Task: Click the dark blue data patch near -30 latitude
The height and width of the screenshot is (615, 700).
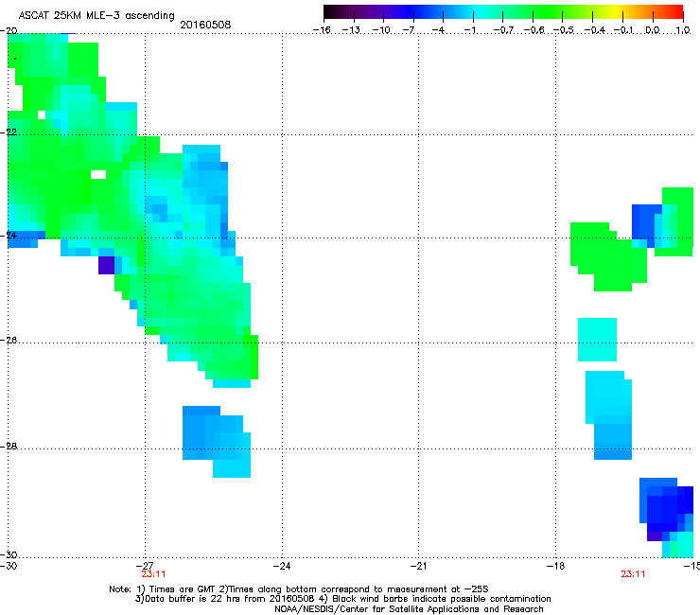Action: coord(666,509)
